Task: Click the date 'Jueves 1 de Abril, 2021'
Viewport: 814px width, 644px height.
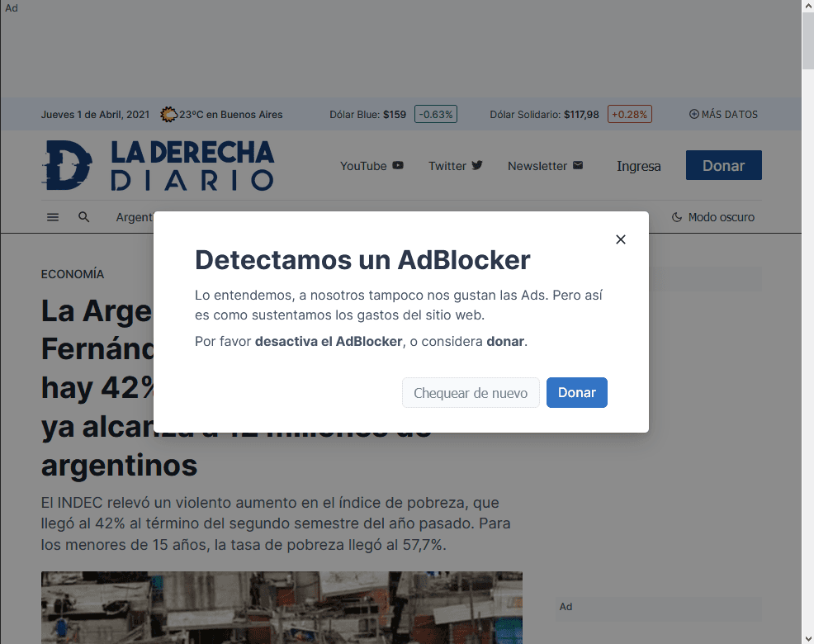Action: tap(95, 114)
